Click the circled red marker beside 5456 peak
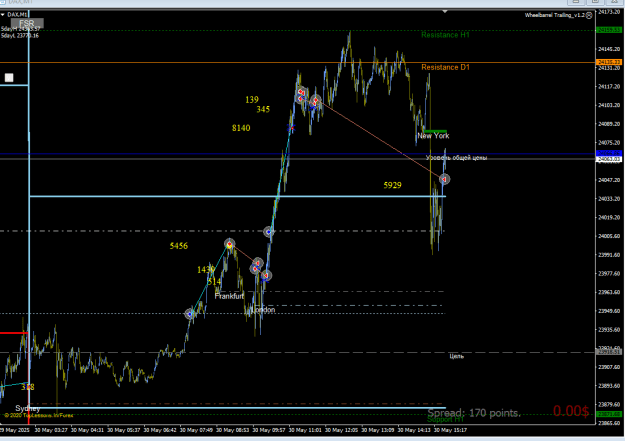Viewport: 625px width, 441px height. 229,244
